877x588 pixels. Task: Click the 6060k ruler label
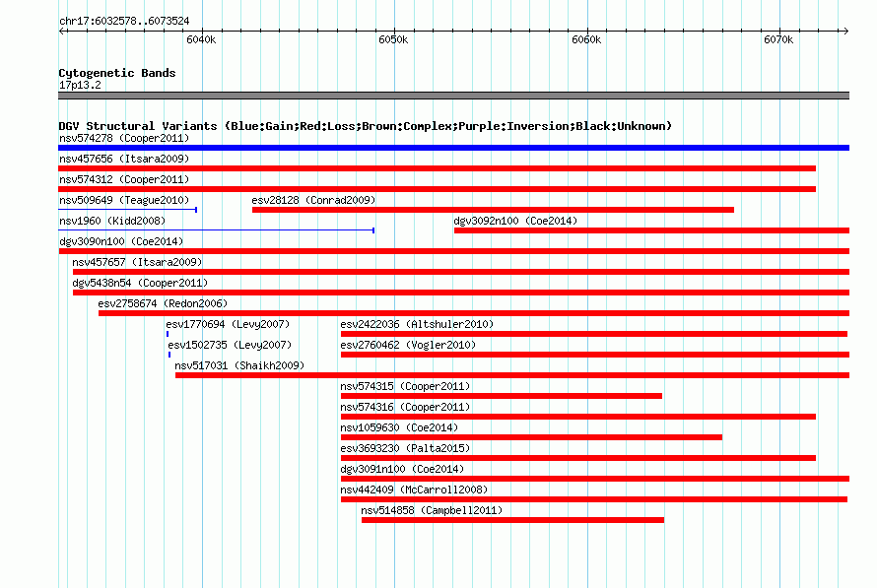[x=586, y=39]
